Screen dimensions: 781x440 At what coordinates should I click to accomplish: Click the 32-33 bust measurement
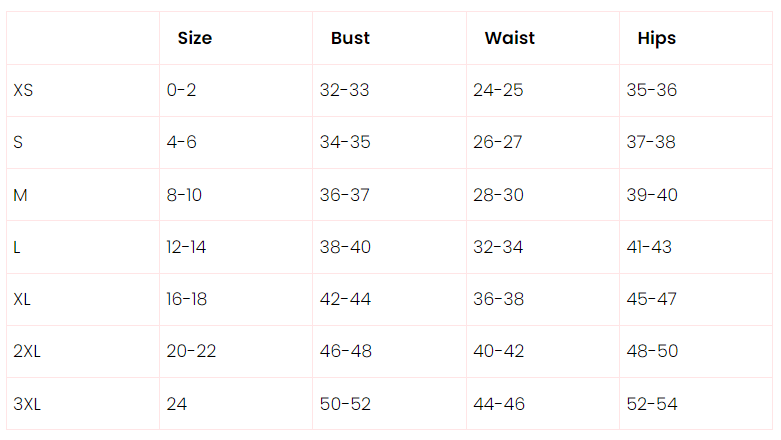344,91
